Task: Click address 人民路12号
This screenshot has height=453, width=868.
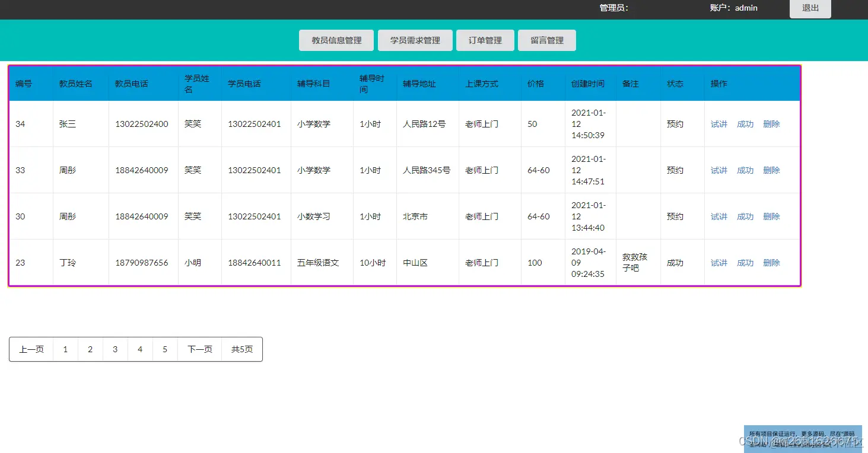Action: (x=424, y=124)
